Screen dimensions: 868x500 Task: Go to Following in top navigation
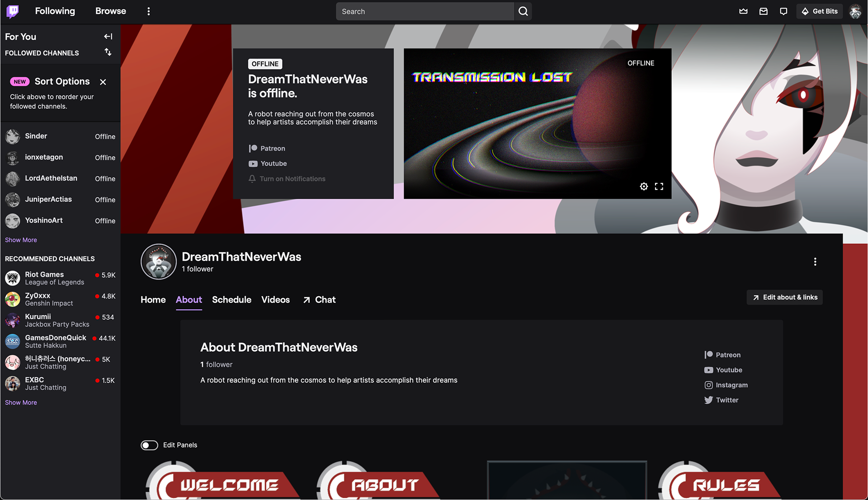point(55,11)
